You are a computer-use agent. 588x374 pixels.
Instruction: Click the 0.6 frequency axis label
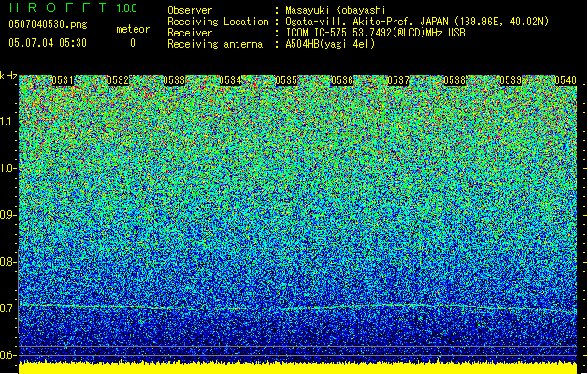click(x=7, y=355)
